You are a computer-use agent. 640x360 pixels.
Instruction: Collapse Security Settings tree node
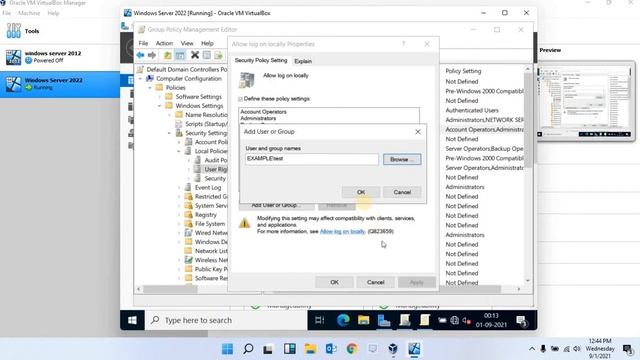pos(170,133)
